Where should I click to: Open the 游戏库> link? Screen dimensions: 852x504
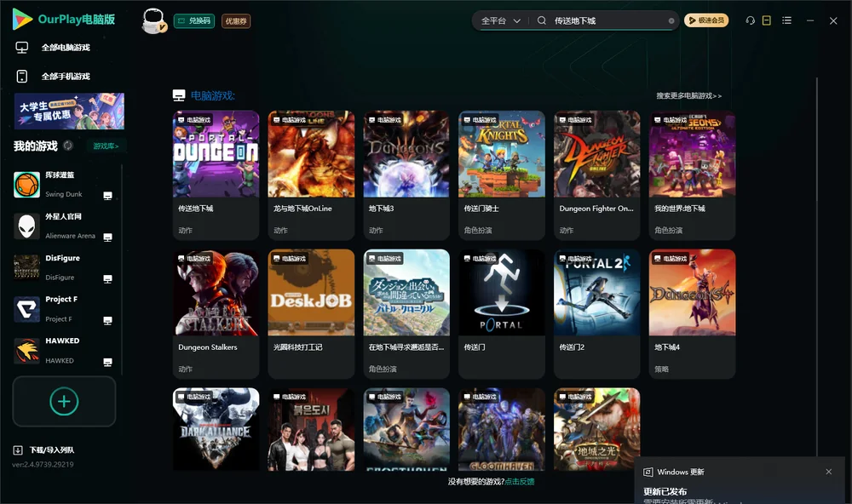106,146
